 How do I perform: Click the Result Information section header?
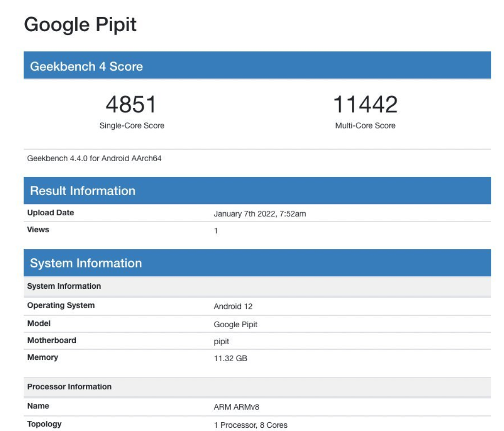(x=83, y=190)
